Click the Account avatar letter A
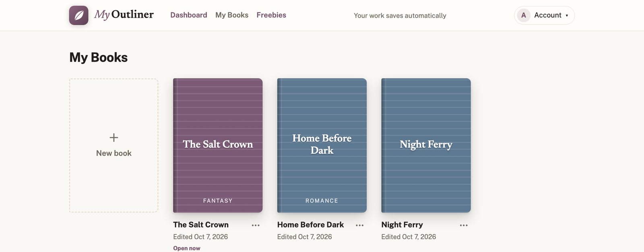The image size is (644, 252). click(523, 15)
